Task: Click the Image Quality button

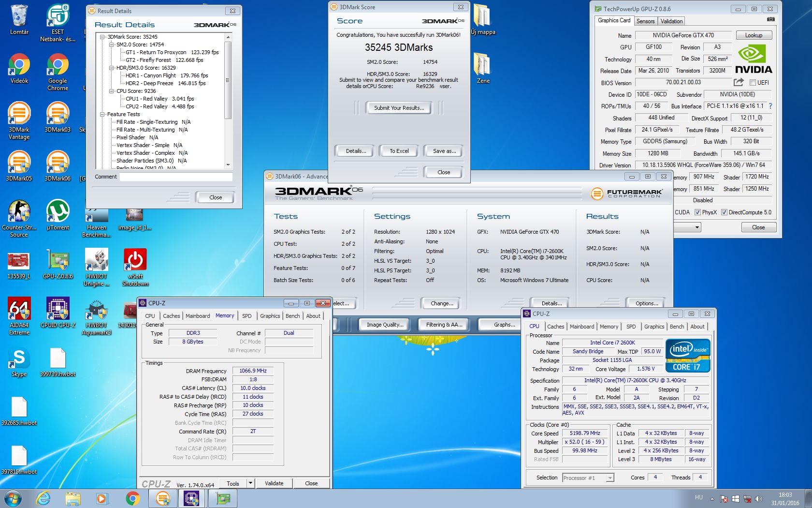Action: [x=385, y=325]
